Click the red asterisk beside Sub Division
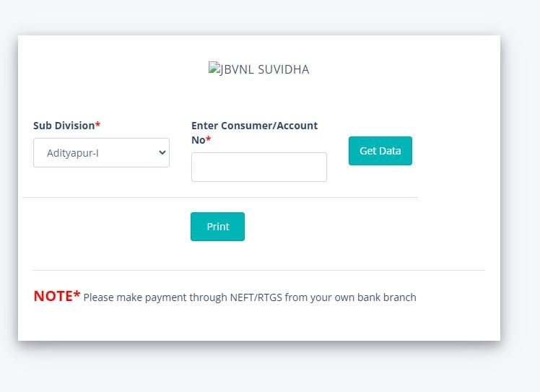540x392 pixels. [97, 124]
